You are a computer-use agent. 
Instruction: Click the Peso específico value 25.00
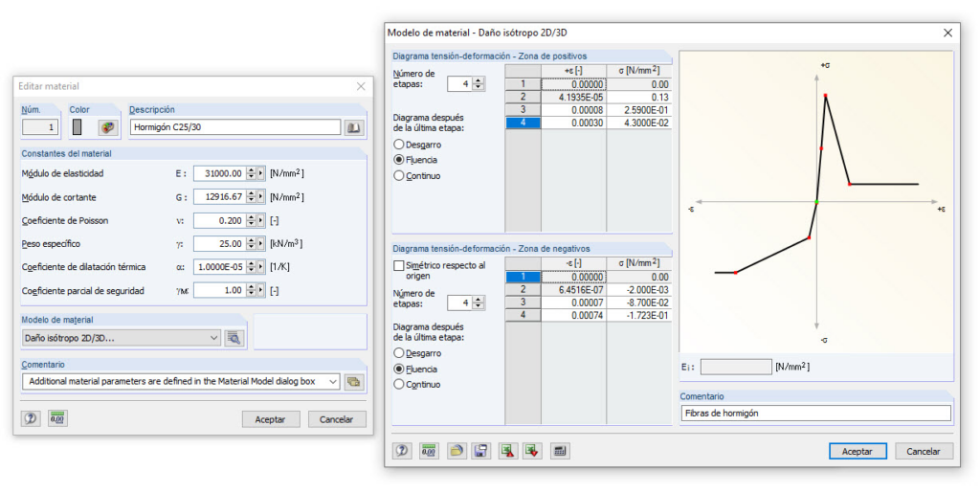(x=219, y=244)
